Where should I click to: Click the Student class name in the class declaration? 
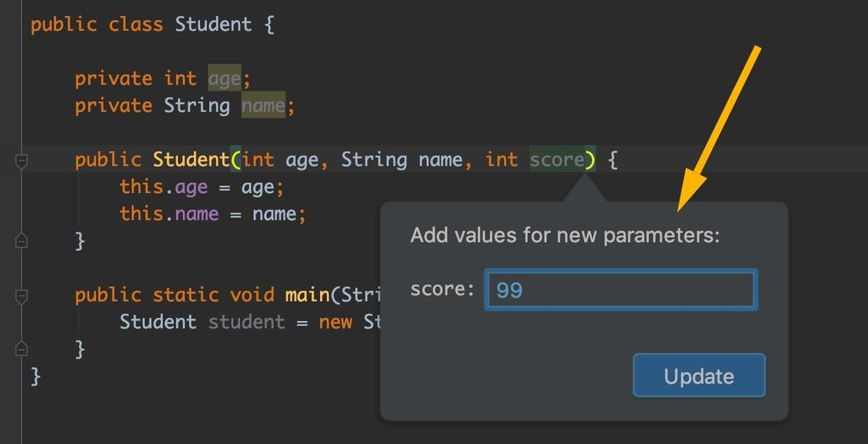coord(213,24)
